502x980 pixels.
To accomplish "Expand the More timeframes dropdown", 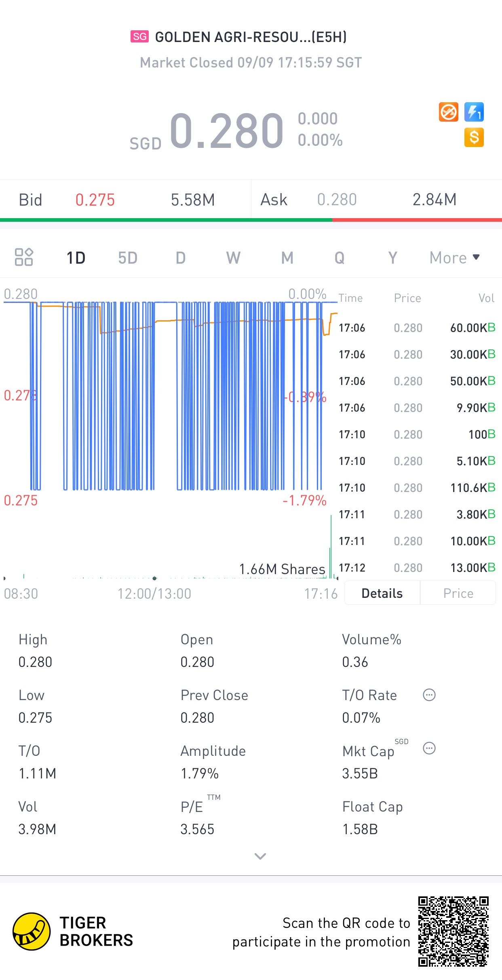I will point(454,258).
